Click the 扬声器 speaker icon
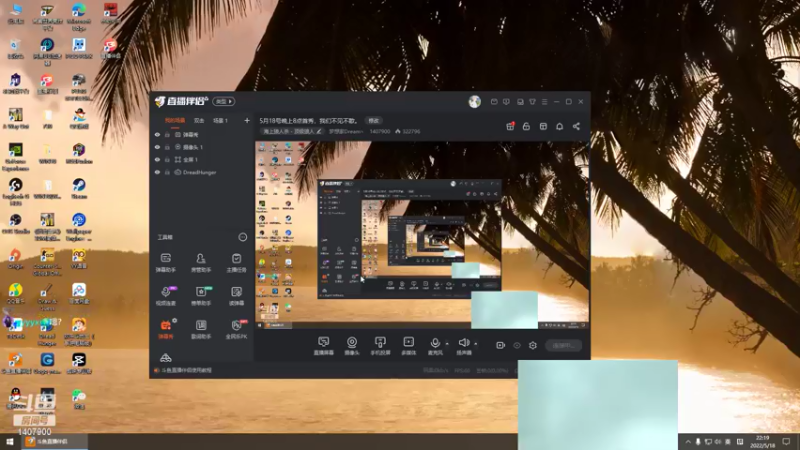 tap(464, 345)
